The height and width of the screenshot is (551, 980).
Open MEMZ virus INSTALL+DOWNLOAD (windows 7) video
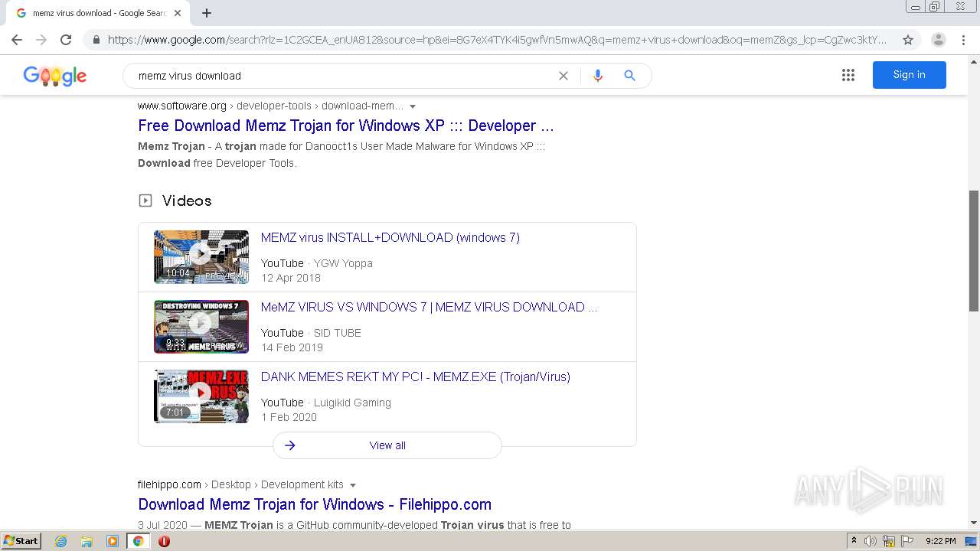pos(390,237)
